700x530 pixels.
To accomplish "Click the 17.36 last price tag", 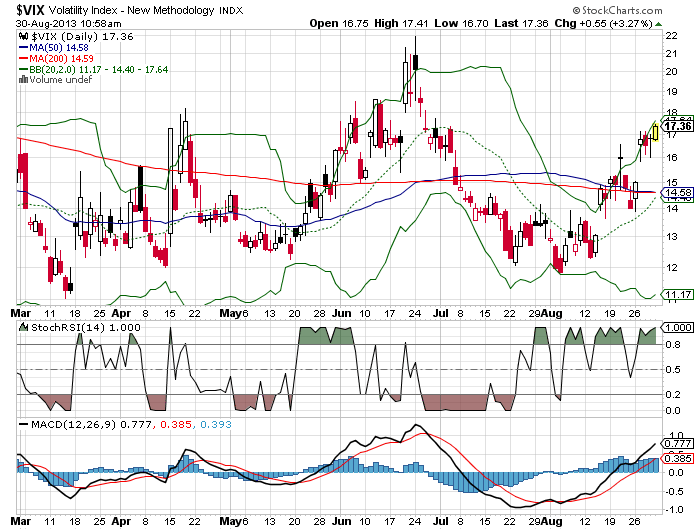I will pos(678,126).
